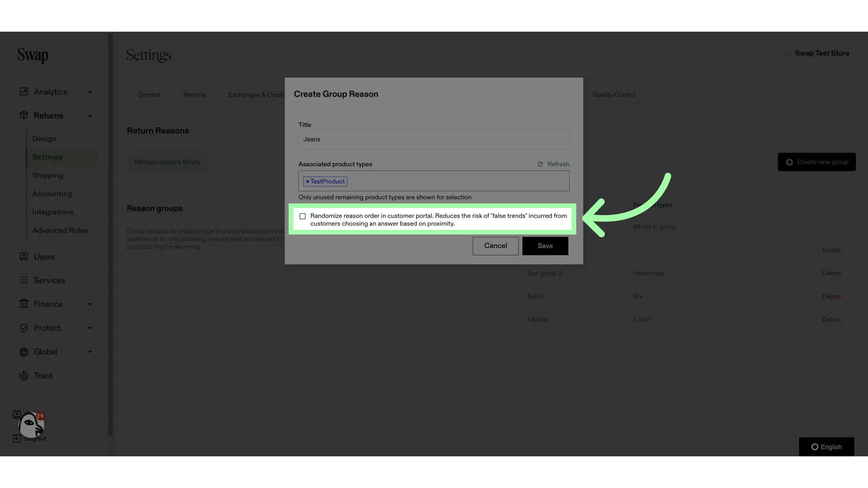Screen dimensions: 868x488
Task: Switch to the General tab
Action: [x=149, y=95]
